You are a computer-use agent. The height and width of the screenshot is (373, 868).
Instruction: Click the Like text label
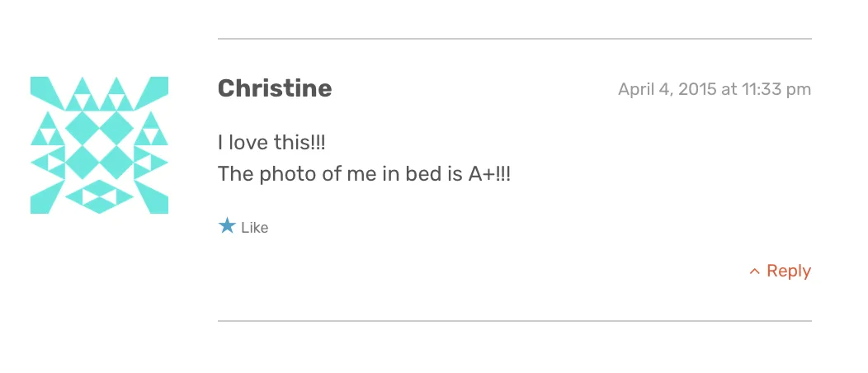tap(255, 228)
